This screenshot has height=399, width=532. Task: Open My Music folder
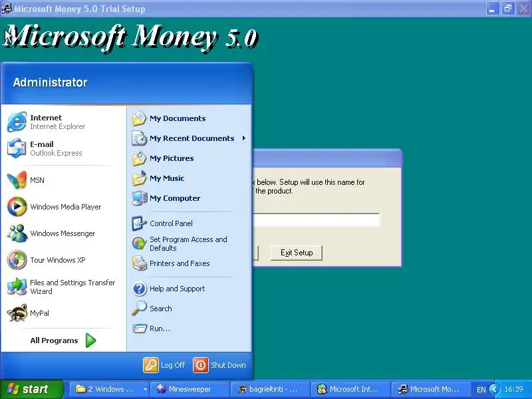coord(190,178)
